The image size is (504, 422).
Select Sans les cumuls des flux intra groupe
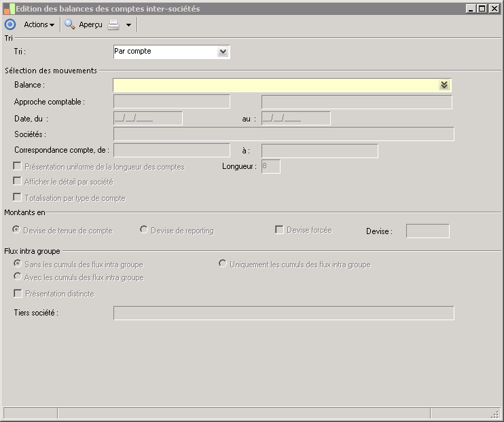click(18, 263)
